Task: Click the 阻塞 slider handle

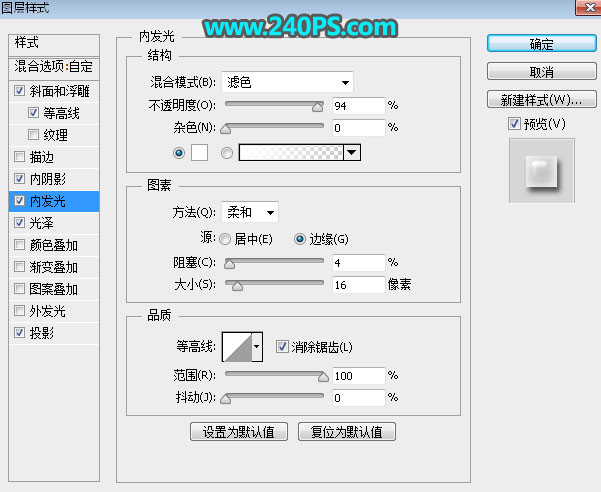Action: point(230,264)
